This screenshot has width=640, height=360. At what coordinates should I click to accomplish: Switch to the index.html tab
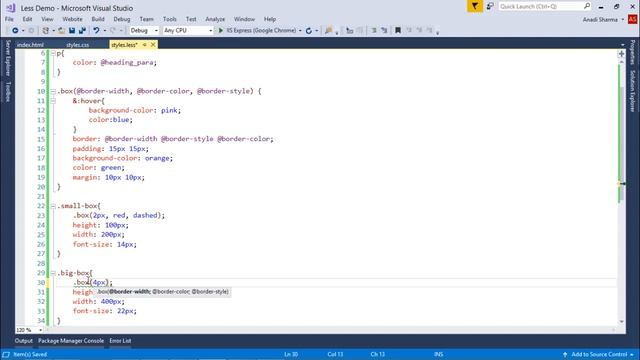pos(31,45)
